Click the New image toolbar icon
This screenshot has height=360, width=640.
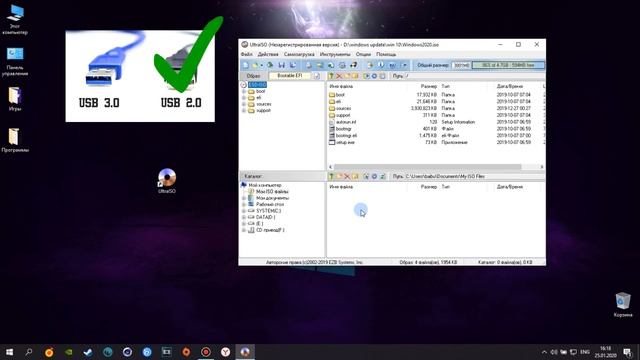245,65
